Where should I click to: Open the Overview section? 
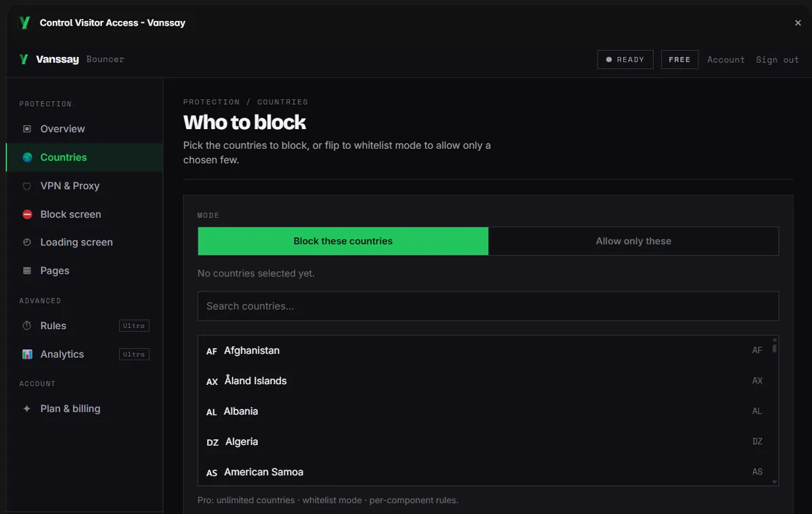pos(84,128)
